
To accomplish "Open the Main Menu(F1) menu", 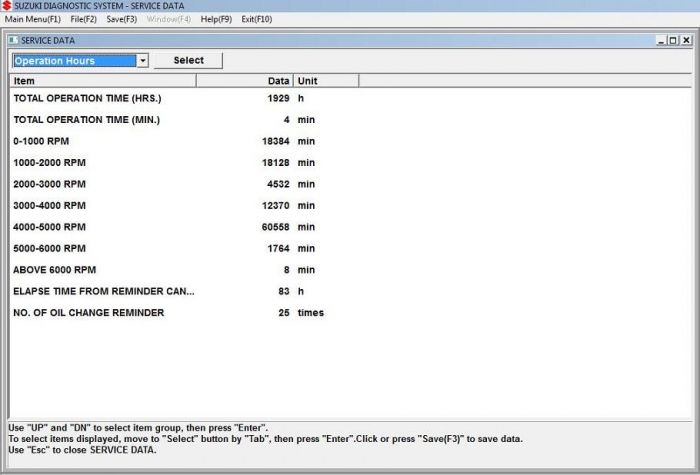I will click(x=33, y=19).
